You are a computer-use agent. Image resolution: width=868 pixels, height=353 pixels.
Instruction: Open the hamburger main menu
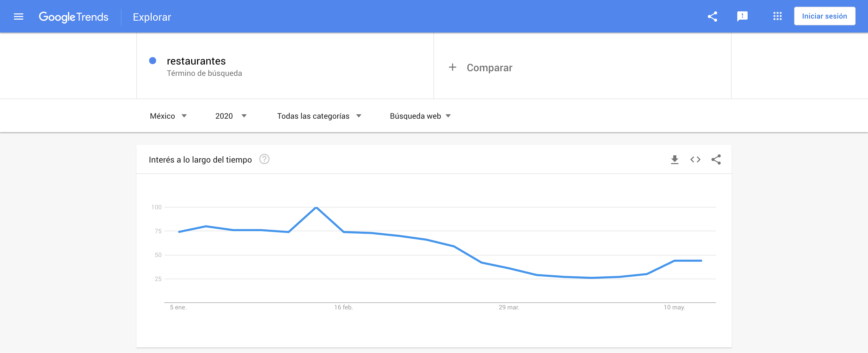[19, 17]
